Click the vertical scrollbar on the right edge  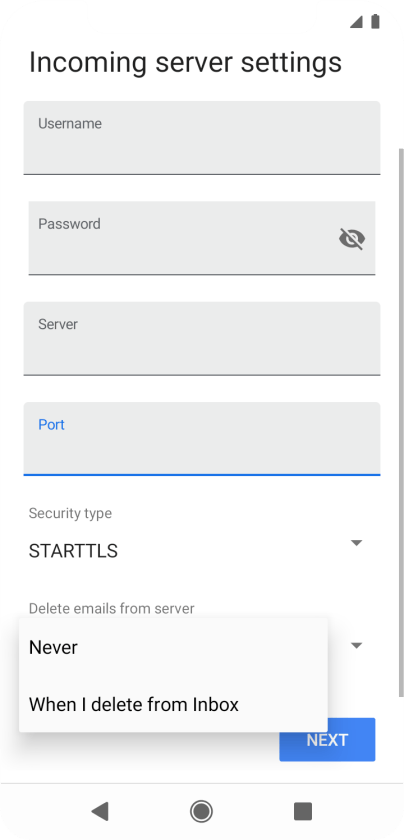[x=401, y=423]
